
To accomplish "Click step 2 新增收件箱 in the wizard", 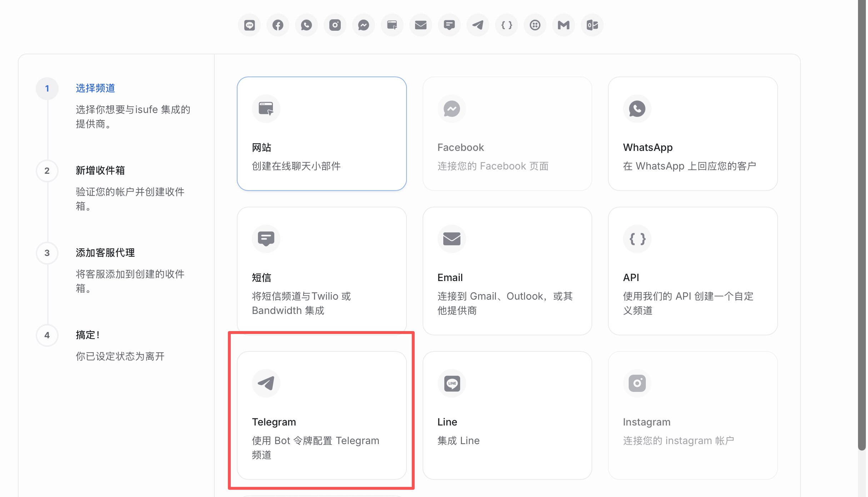I will (100, 171).
